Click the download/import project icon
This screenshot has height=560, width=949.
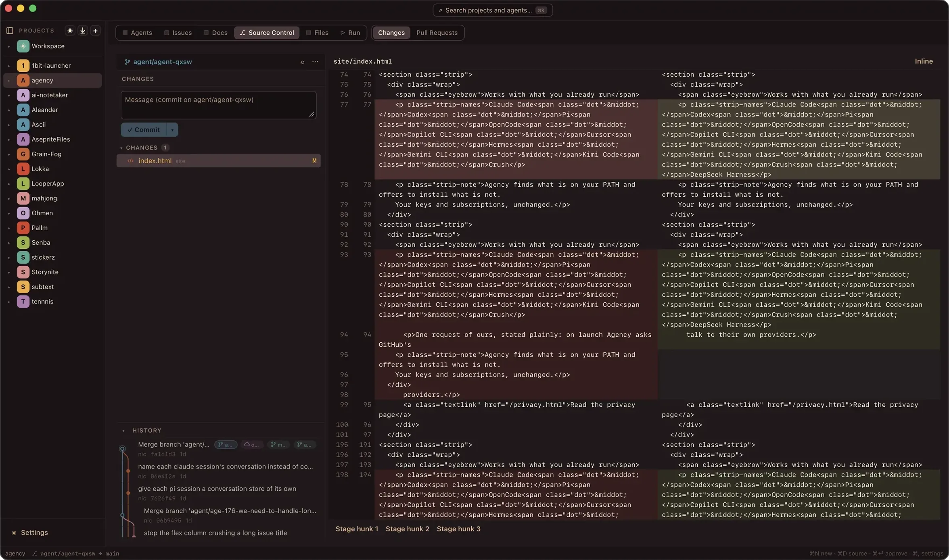[83, 31]
